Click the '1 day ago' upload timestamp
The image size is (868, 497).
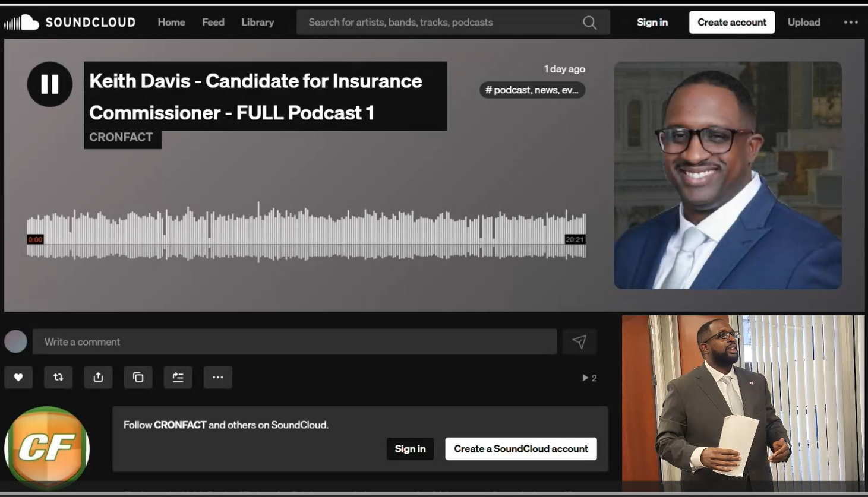click(x=564, y=69)
